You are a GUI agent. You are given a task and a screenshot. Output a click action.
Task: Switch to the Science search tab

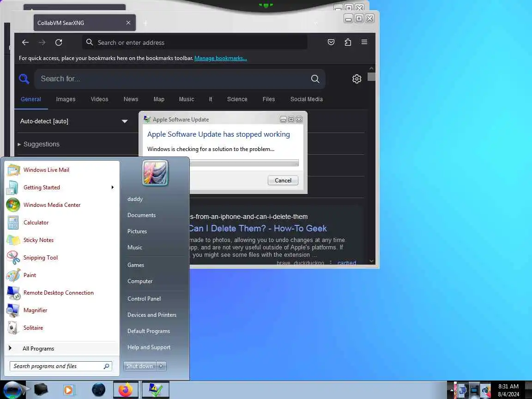coord(237,99)
